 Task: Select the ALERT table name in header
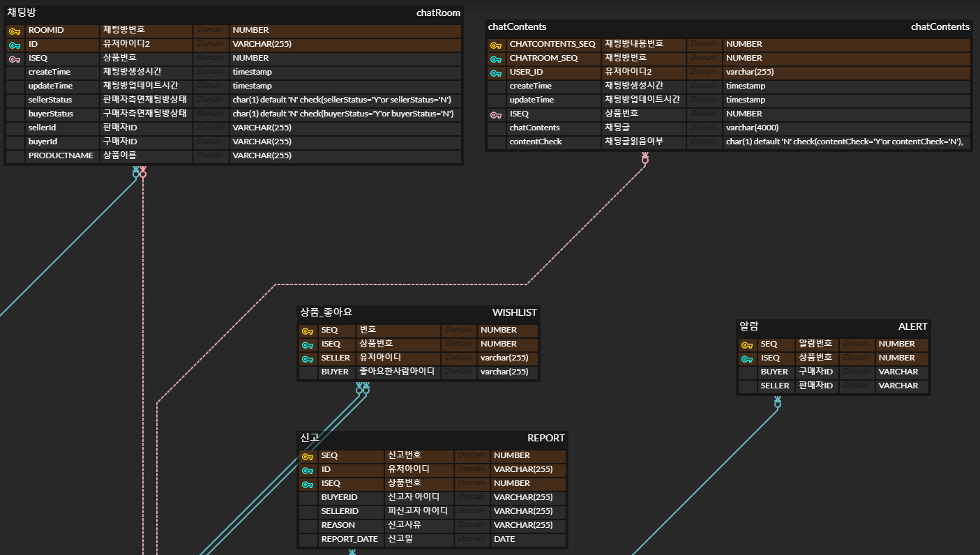pyautogui.click(x=913, y=326)
